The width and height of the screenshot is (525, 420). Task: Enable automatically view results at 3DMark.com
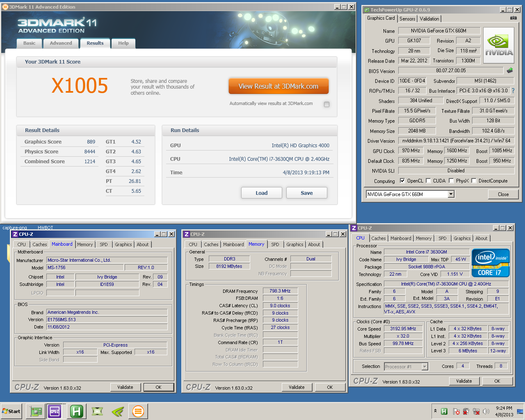pos(326,104)
